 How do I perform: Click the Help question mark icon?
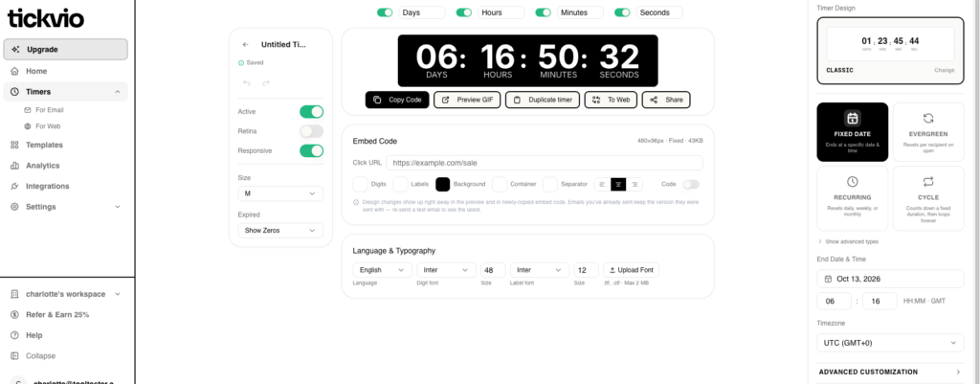coord(14,335)
